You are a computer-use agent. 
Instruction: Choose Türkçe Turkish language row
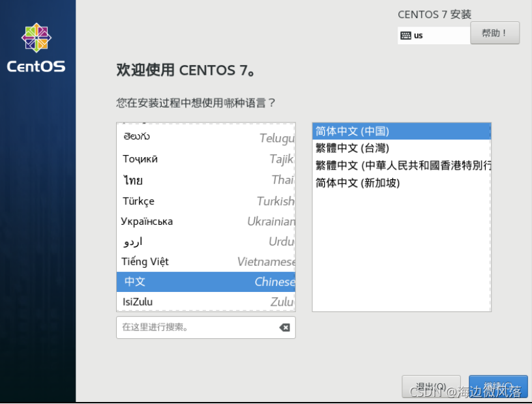pos(205,201)
